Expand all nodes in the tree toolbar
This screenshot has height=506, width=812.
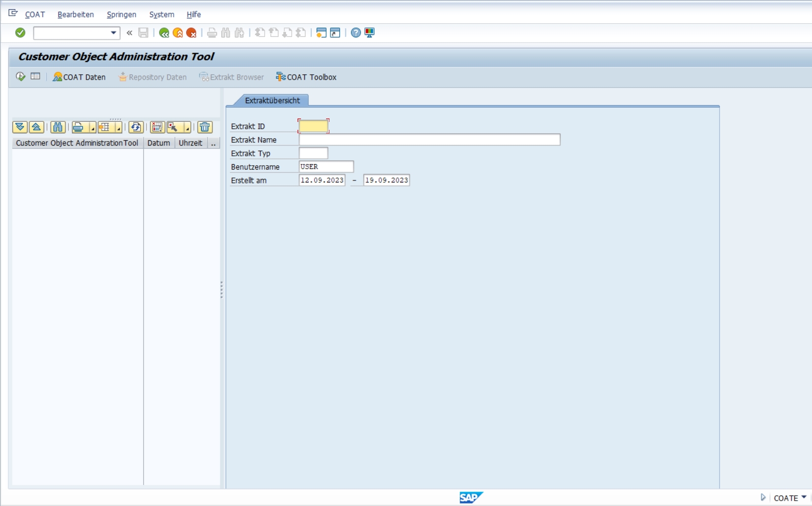click(20, 127)
